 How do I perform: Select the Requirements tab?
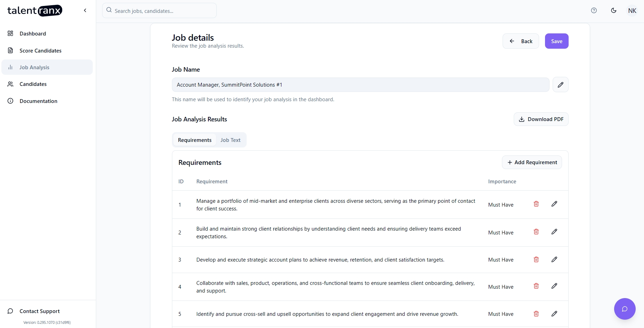[x=195, y=140]
